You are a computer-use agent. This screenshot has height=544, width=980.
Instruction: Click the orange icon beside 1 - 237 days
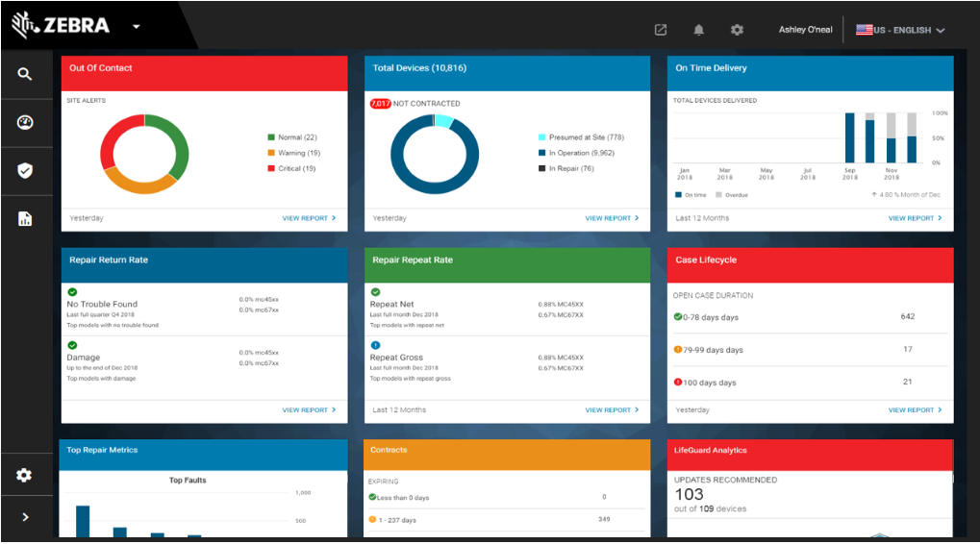coord(372,519)
